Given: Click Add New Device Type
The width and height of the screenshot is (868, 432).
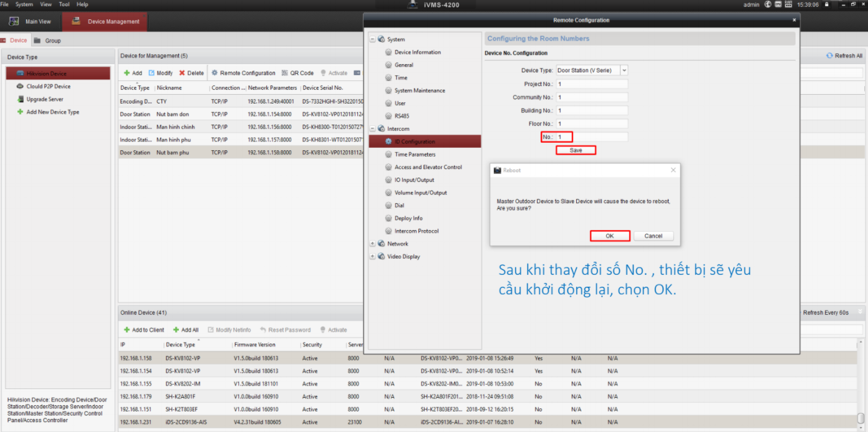Looking at the screenshot, I should tap(52, 112).
